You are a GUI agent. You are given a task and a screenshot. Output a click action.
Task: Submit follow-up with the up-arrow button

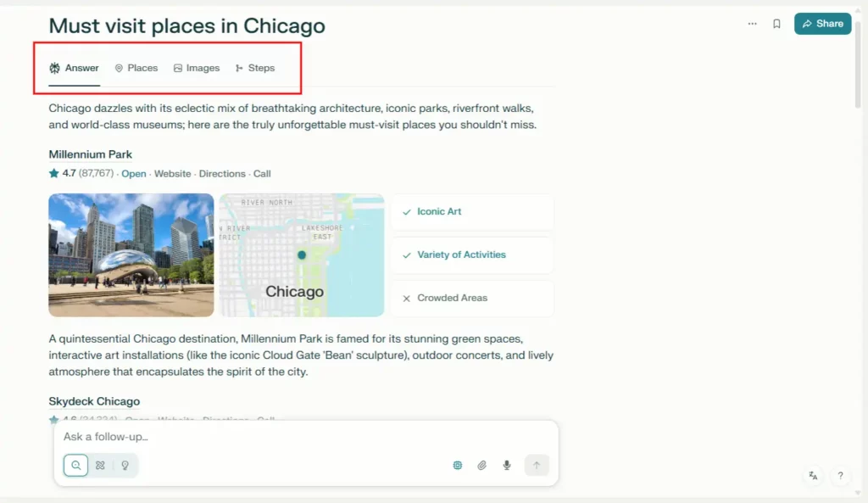tap(537, 466)
